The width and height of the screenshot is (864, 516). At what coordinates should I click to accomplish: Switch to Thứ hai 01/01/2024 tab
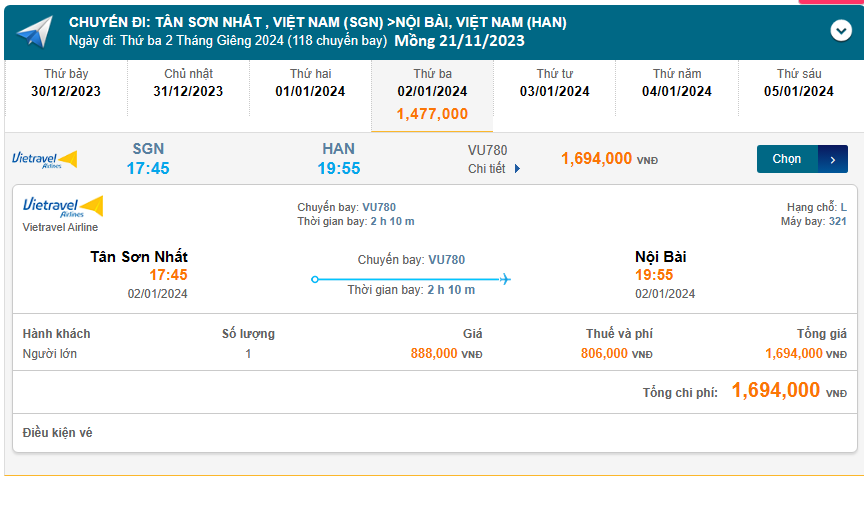(x=310, y=83)
